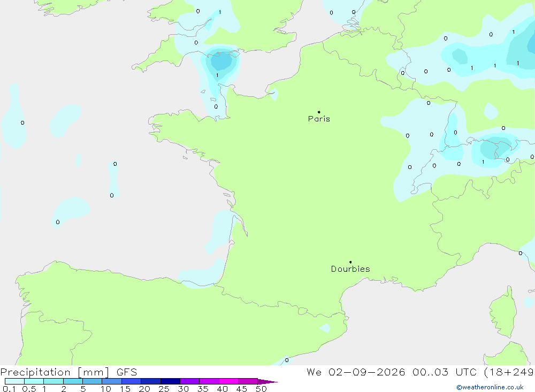Pick the 35–40 mm legend swatch
The image size is (535, 392).
[209, 381]
